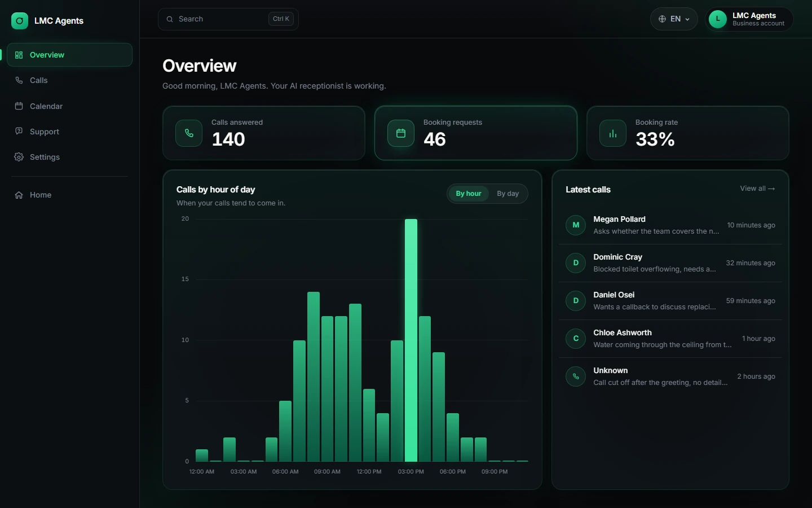Click the Ctrl K shortcut badge
Viewport: 812px width, 508px height.
point(281,19)
